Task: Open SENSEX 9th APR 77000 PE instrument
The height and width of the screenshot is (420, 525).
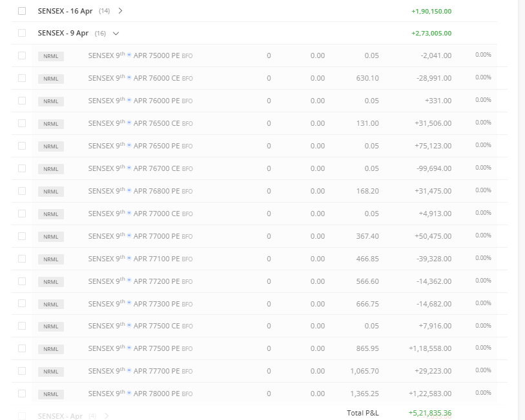Action: [140, 236]
